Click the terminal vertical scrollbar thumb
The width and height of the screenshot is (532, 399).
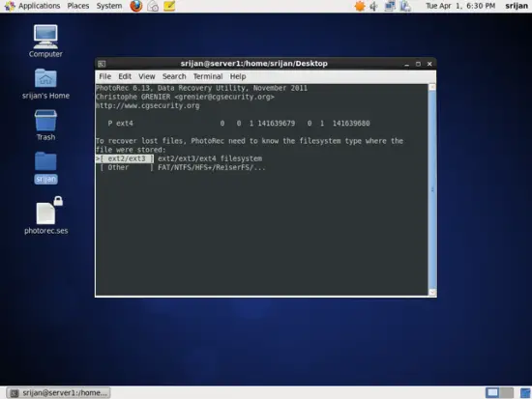pyautogui.click(x=432, y=189)
